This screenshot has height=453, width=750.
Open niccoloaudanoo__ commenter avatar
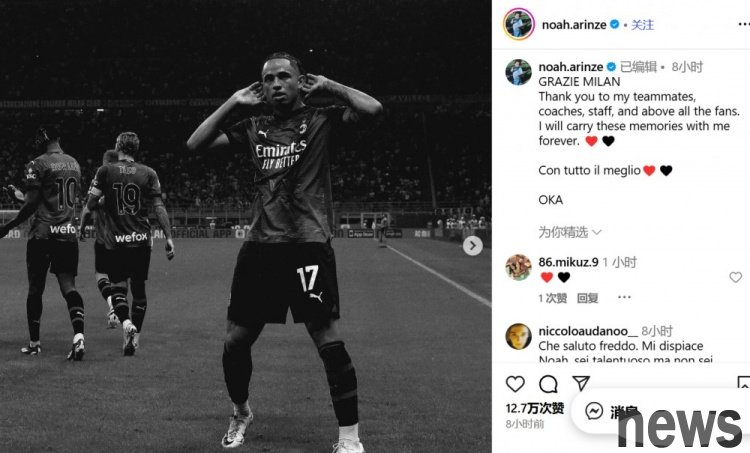tap(518, 336)
